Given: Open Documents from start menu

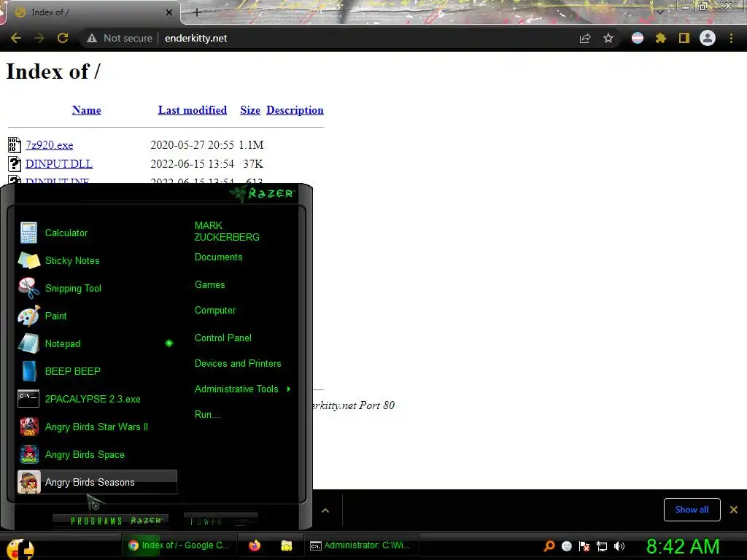Looking at the screenshot, I should [x=219, y=257].
